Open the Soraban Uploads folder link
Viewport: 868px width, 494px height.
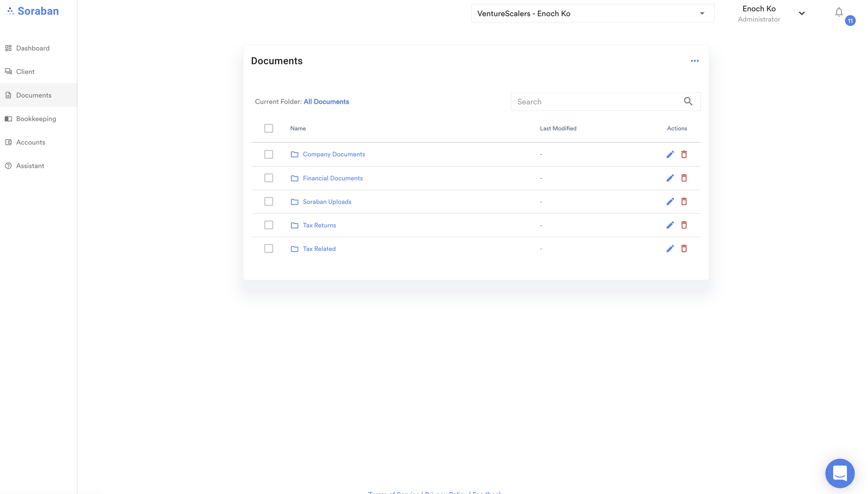pyautogui.click(x=327, y=202)
